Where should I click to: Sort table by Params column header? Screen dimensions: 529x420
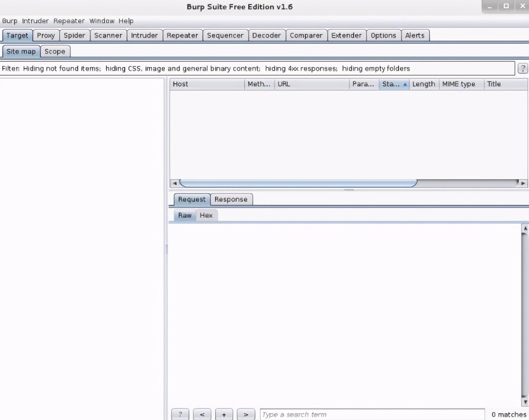pos(364,84)
